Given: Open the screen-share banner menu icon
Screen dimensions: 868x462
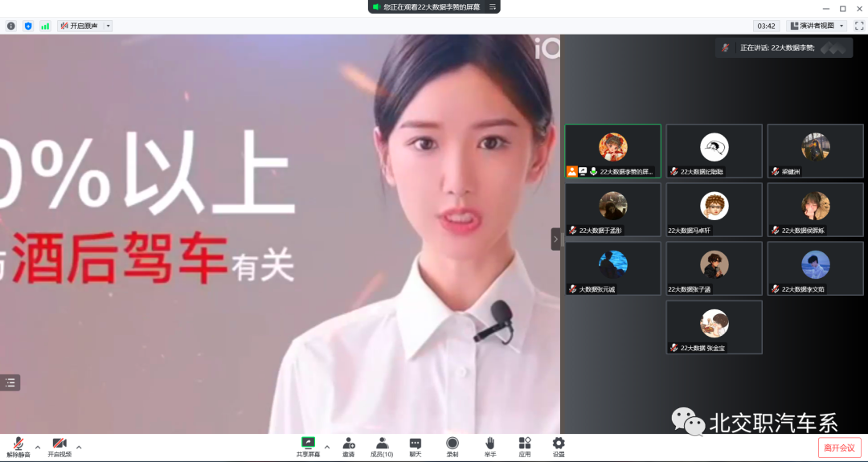Looking at the screenshot, I should (493, 6).
